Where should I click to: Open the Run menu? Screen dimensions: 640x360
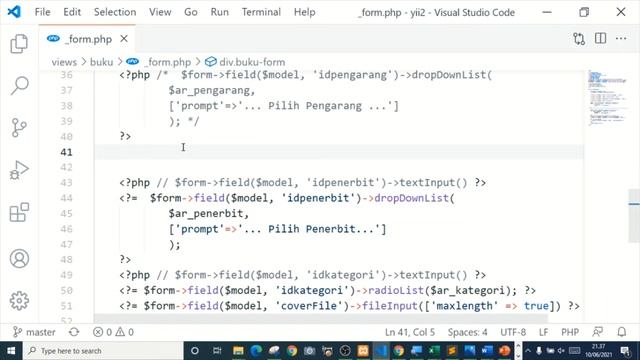[x=220, y=12]
